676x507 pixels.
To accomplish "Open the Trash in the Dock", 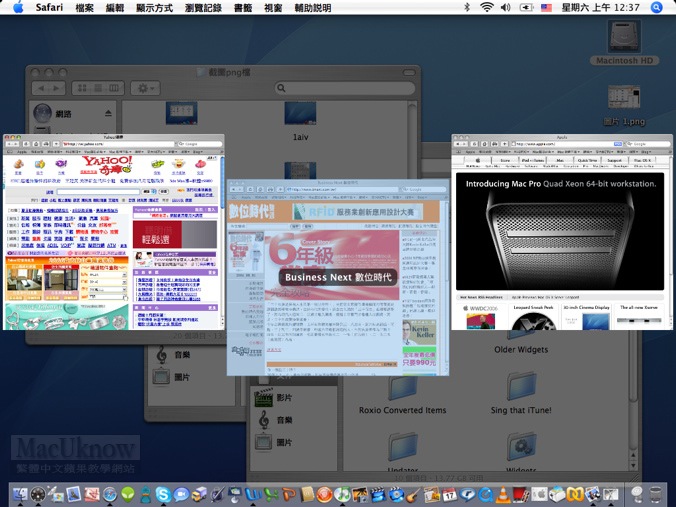I will coord(655,494).
